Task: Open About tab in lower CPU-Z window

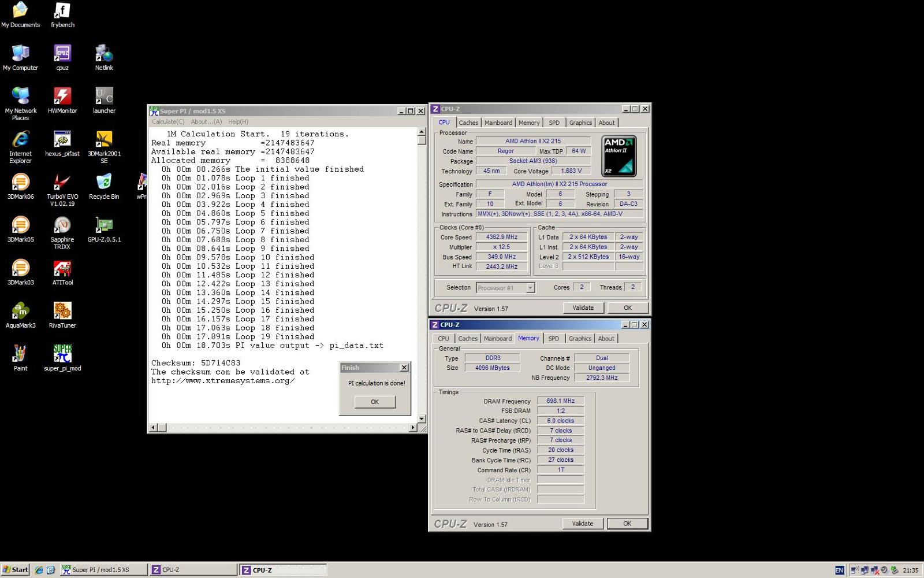Action: point(606,339)
